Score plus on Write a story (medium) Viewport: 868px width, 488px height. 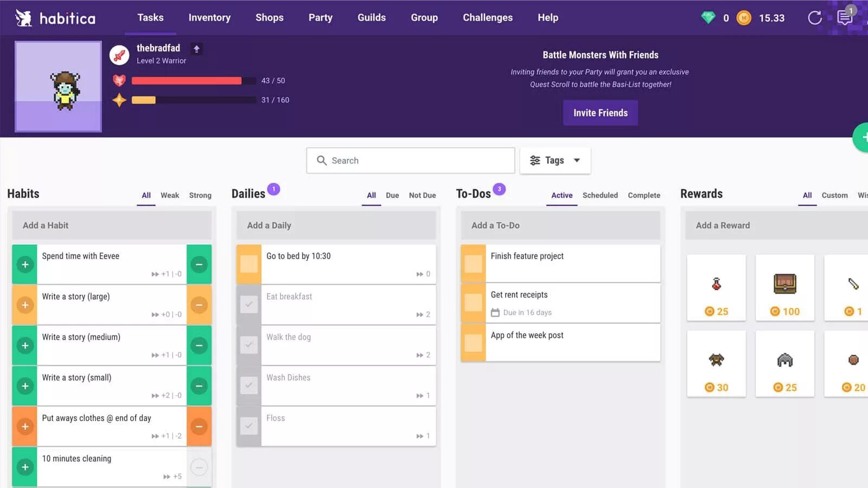[x=25, y=345]
